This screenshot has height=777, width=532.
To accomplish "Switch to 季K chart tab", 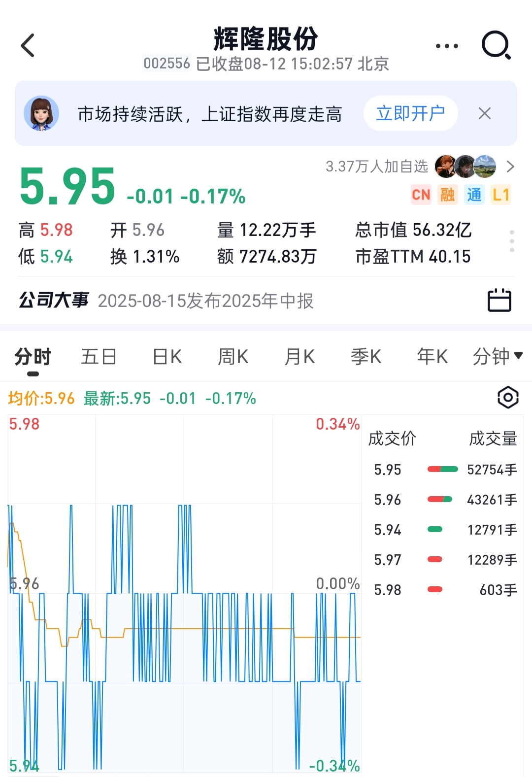I will point(366,356).
